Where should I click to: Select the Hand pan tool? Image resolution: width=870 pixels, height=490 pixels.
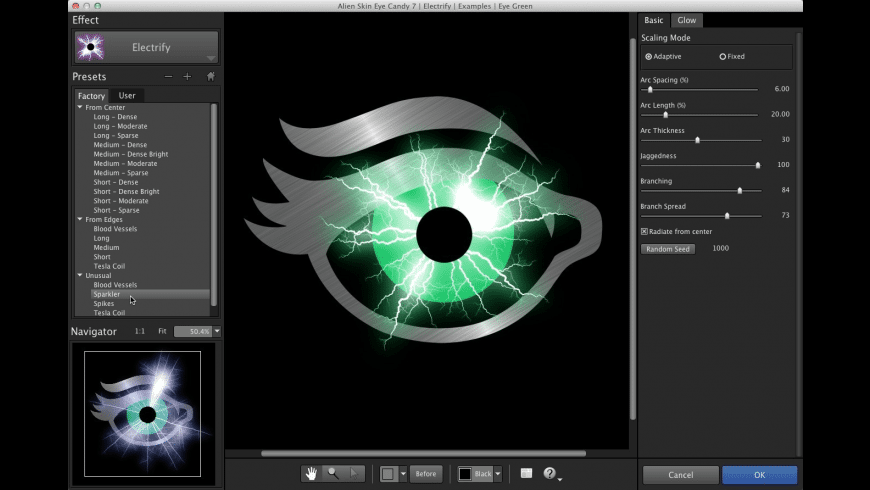311,473
